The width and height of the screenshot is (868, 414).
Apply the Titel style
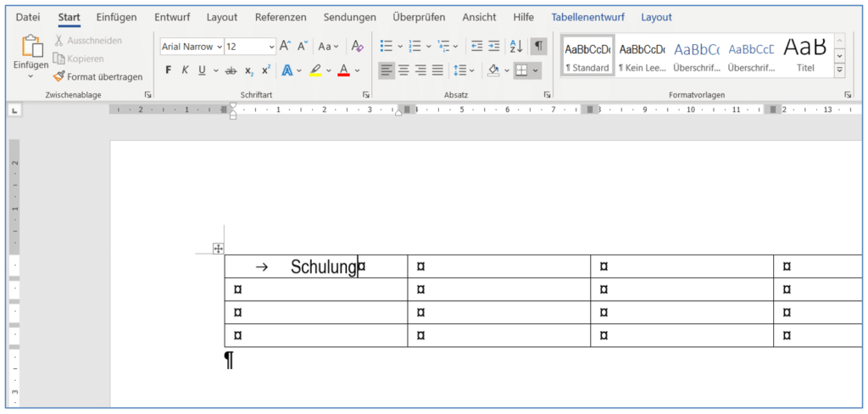(804, 55)
